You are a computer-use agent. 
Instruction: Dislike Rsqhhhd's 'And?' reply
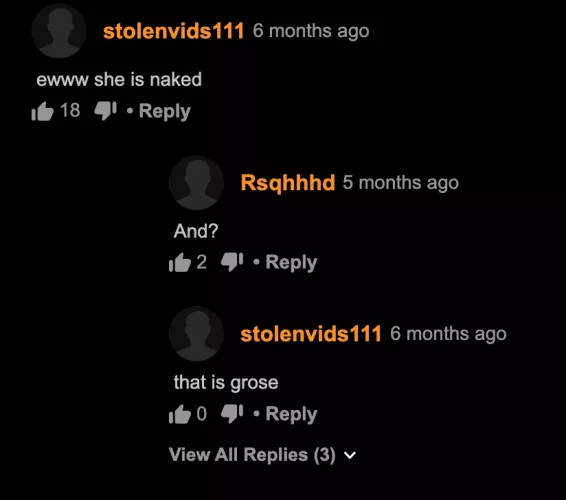click(x=232, y=262)
